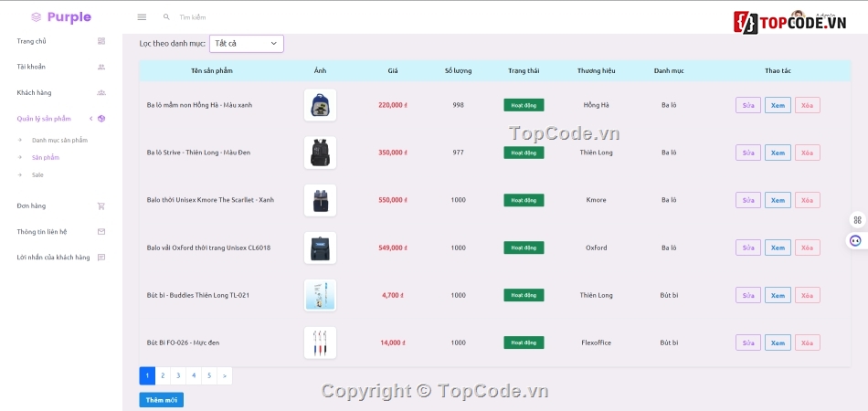
Task: Click the Trang chủ dashboard icon
Action: pos(101,41)
